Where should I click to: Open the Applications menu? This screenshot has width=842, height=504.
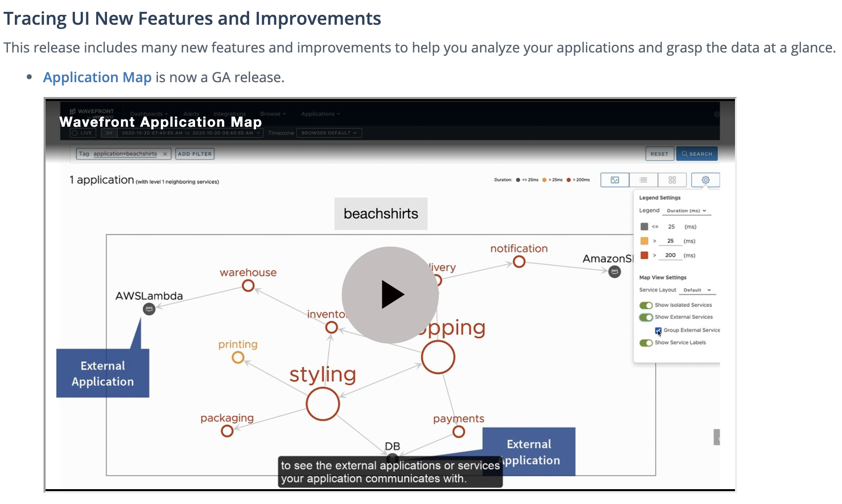tap(320, 114)
